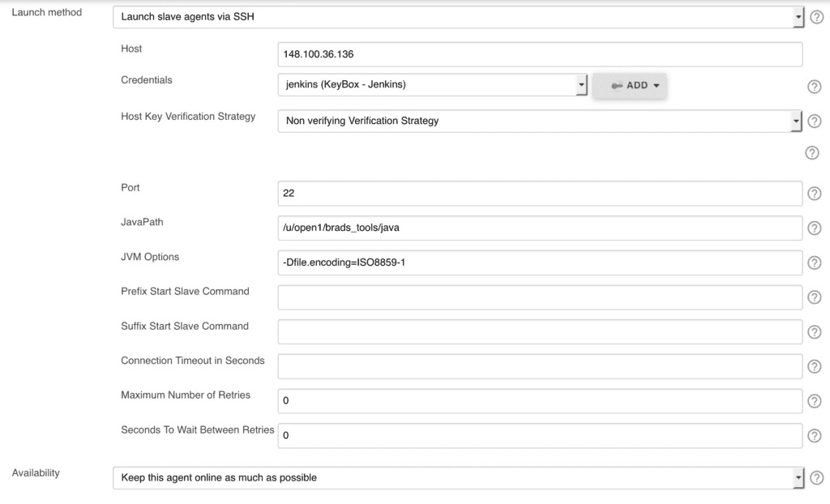Show help for Maximum Number of Retries
Screen dimensions: 830x504
click(x=815, y=401)
